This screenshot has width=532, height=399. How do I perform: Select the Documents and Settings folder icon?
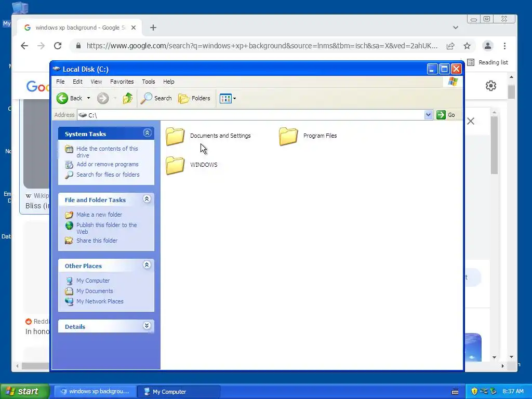175,137
